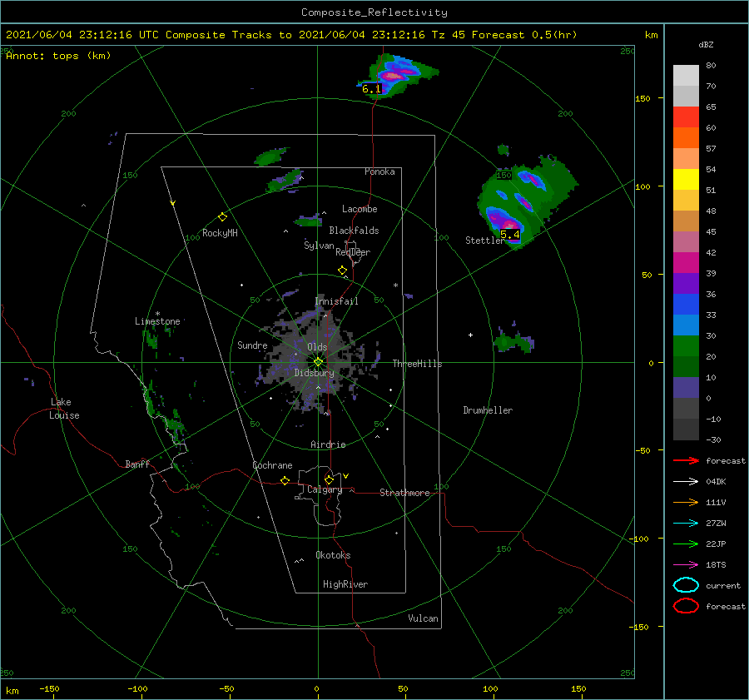Click the dBZ legend heading

pos(706,44)
